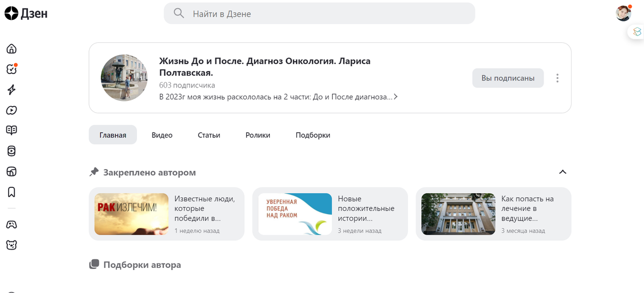The image size is (644, 293).
Task: Click the 1 неделю назад timestamp
Action: pos(197,231)
